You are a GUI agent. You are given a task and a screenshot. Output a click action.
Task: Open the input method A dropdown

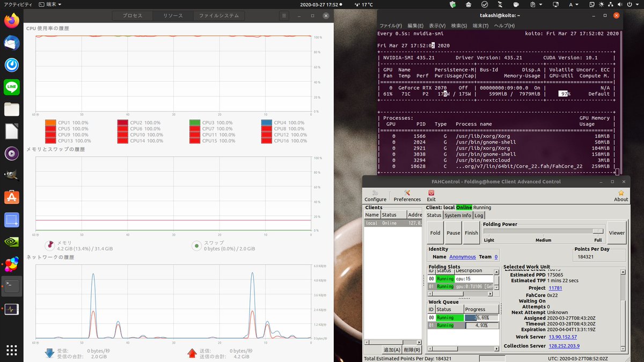click(574, 4)
